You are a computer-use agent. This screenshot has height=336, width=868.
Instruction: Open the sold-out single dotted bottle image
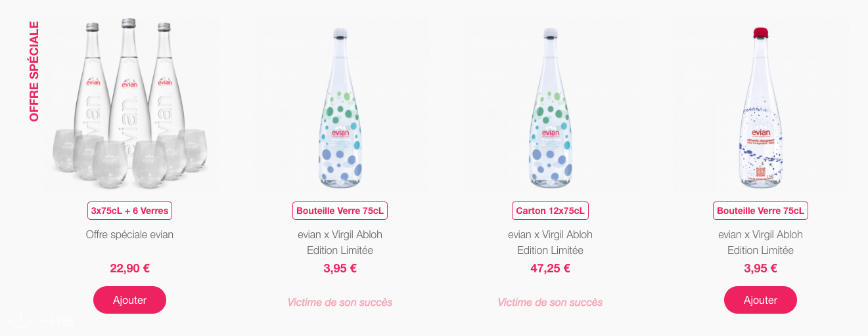tap(340, 104)
